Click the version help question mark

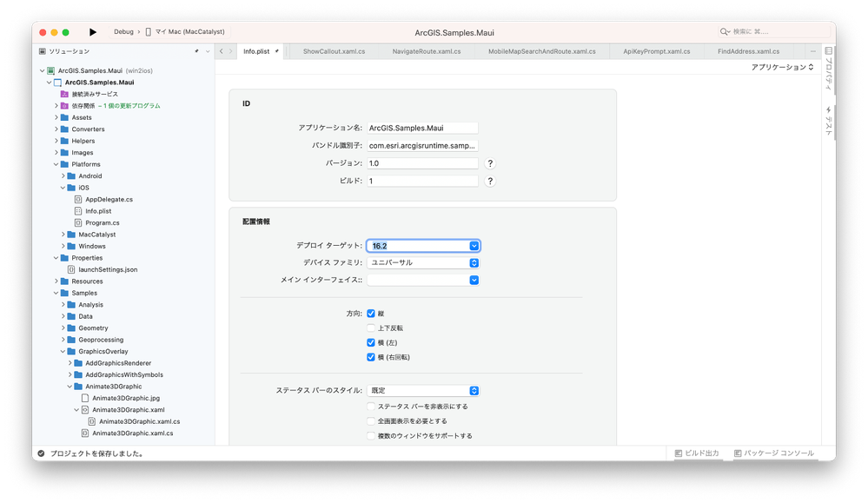[x=490, y=163]
